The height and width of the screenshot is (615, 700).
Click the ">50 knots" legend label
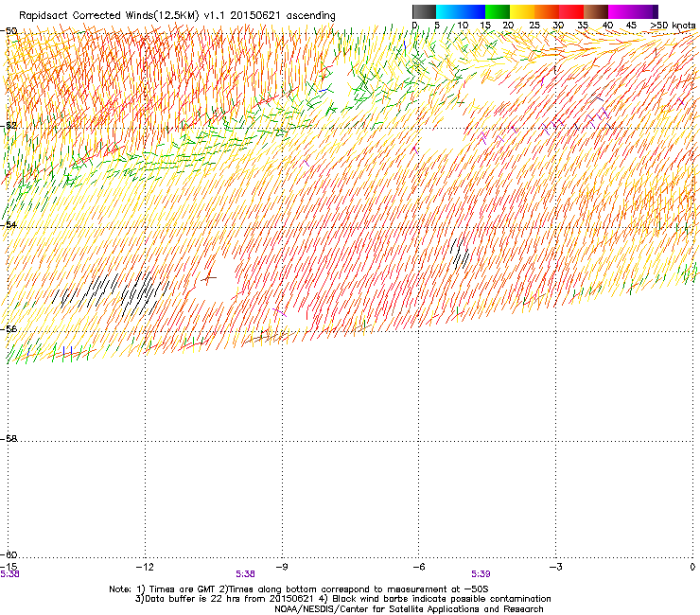[673, 26]
